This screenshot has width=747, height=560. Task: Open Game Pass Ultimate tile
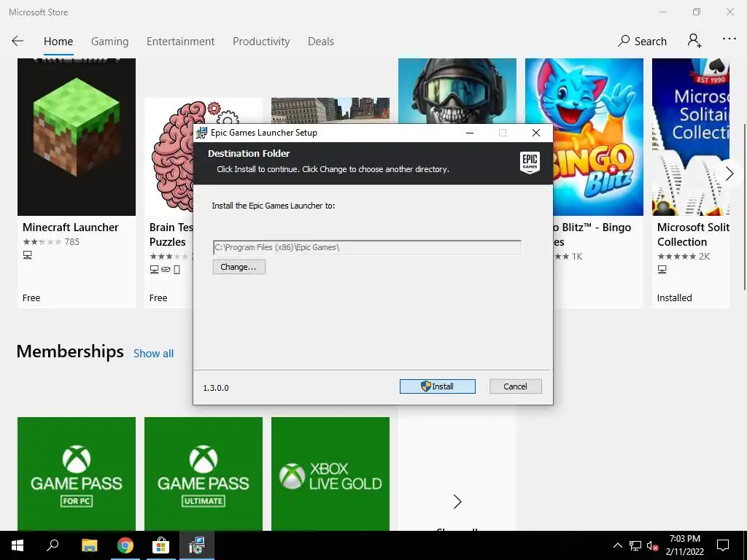204,474
